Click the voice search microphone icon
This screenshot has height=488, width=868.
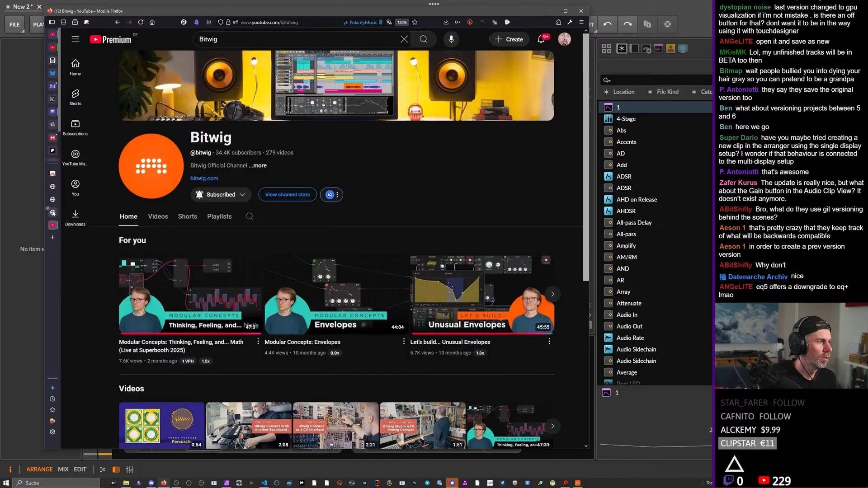pos(451,39)
